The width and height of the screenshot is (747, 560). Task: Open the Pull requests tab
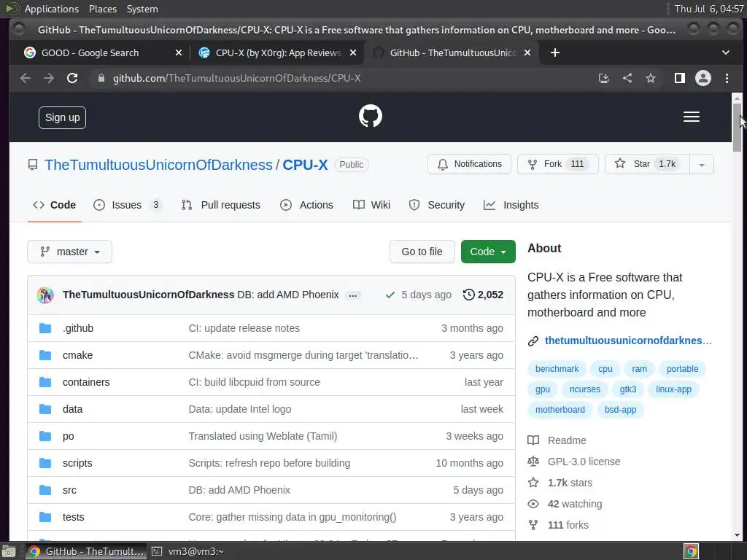(220, 205)
